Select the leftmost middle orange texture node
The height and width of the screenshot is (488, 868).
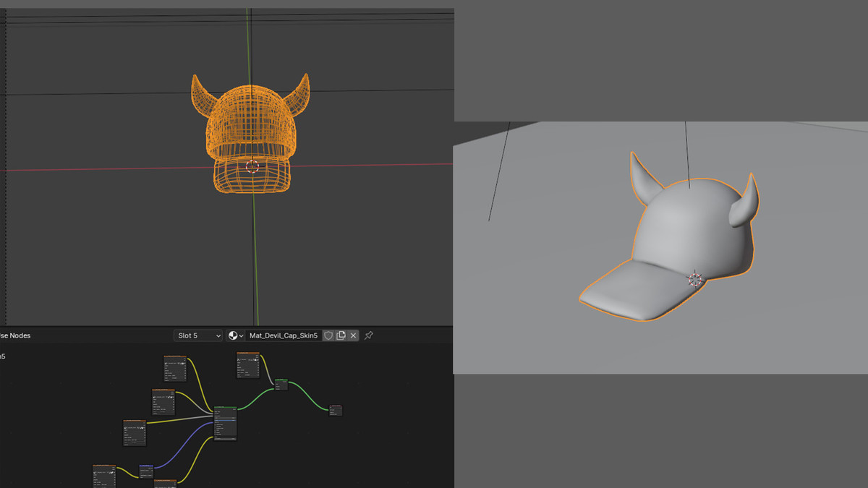click(135, 432)
